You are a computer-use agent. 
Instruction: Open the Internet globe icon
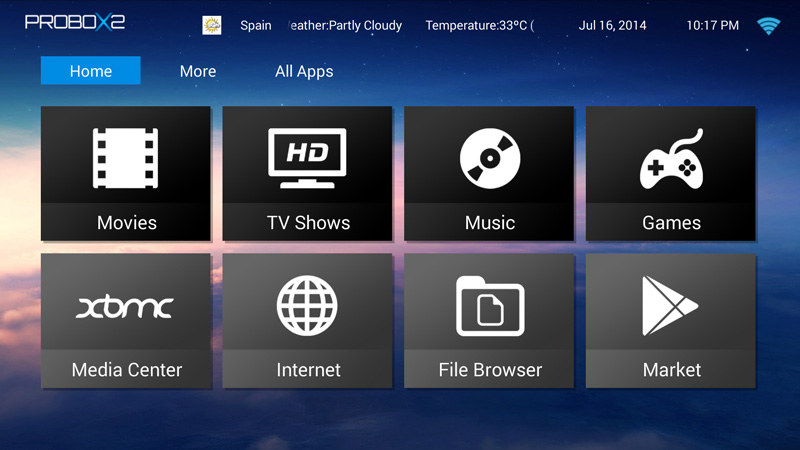307,306
